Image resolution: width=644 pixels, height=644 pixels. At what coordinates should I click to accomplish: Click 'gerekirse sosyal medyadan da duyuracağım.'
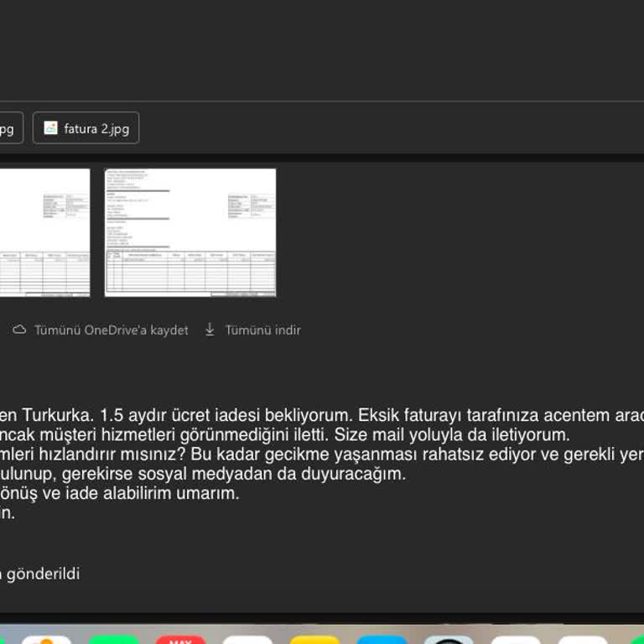234,474
